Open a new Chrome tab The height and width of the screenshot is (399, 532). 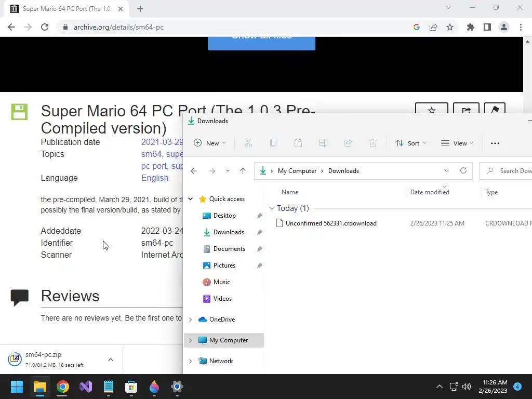[140, 9]
